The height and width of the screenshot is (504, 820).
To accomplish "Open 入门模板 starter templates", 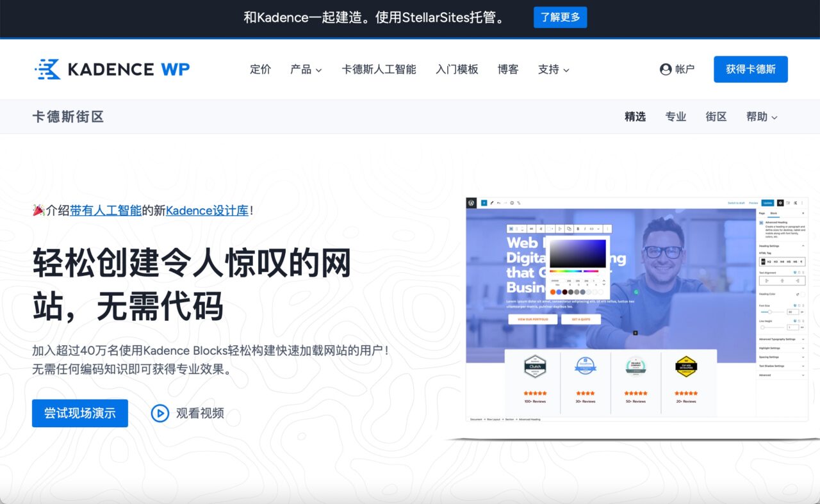I will pyautogui.click(x=457, y=69).
